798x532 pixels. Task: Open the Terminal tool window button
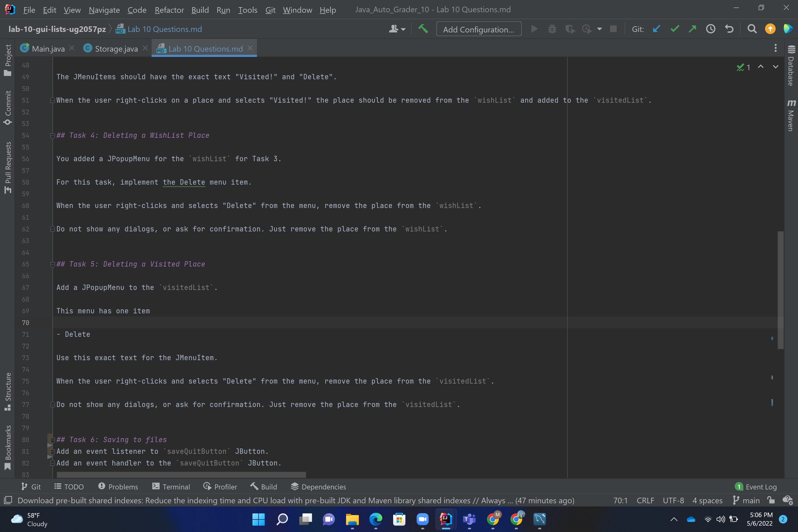pos(171,487)
